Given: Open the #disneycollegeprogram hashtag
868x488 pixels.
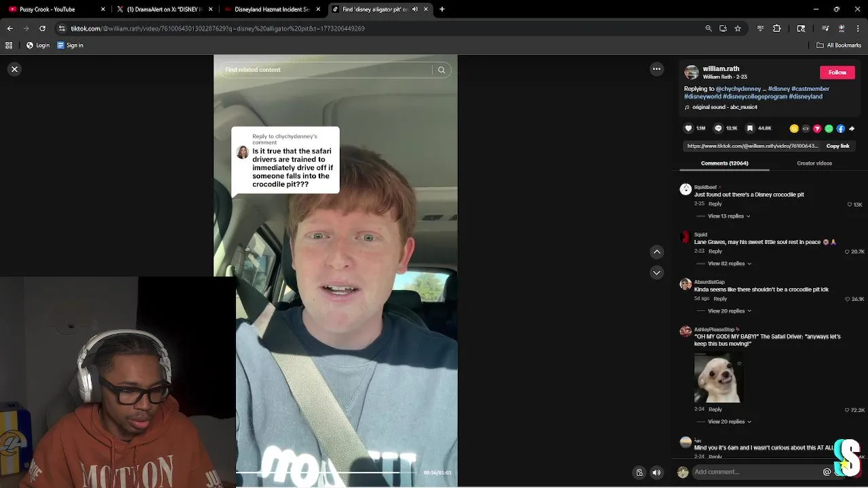Looking at the screenshot, I should (755, 96).
